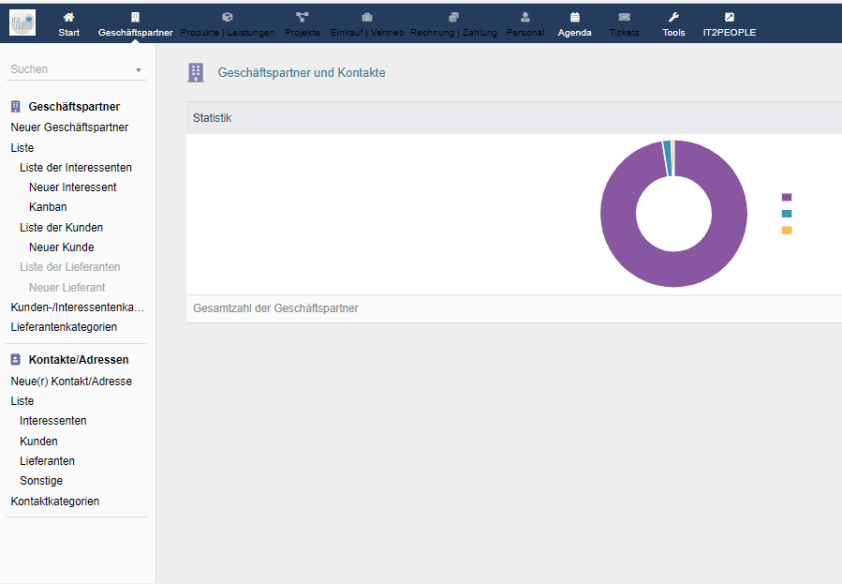Open the Tools wrench icon
842x584 pixels.
click(674, 17)
